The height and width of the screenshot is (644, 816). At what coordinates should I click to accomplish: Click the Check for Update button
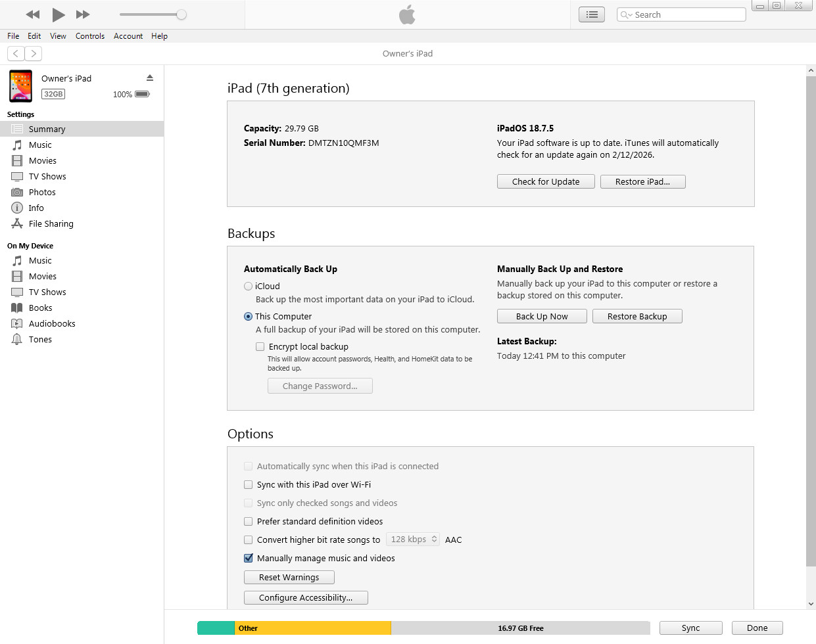[x=546, y=181]
